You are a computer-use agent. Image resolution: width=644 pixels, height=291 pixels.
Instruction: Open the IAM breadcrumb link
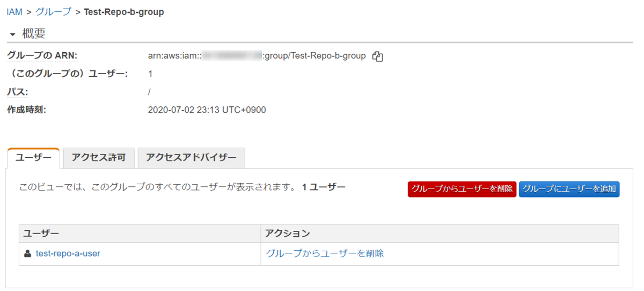click(x=14, y=12)
